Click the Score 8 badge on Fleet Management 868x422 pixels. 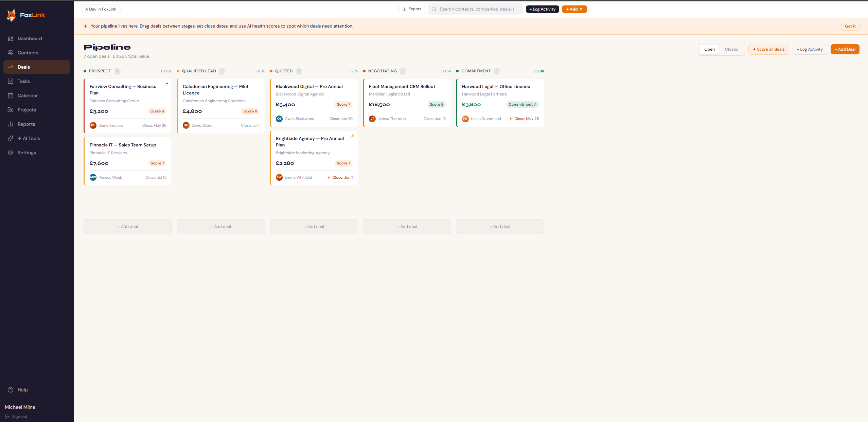436,105
